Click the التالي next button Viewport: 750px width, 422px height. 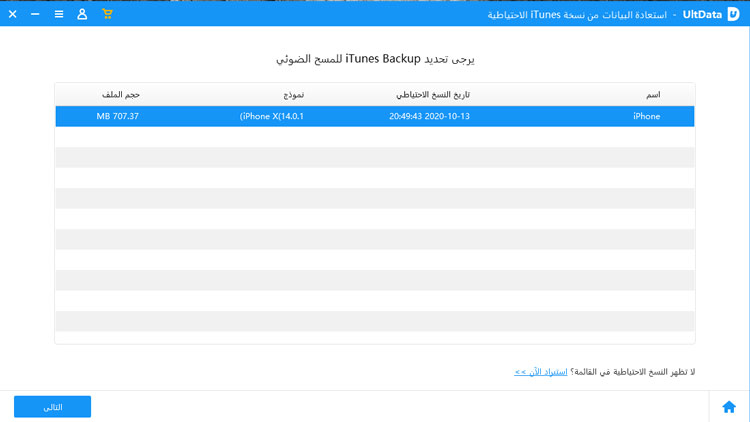53,407
